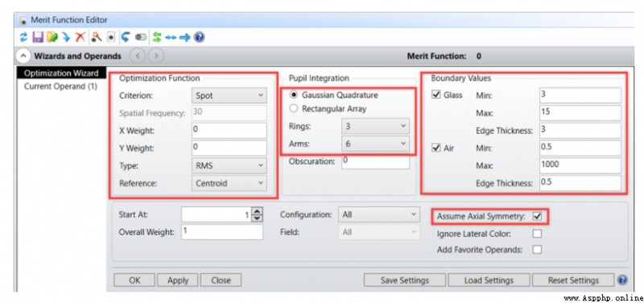Toggle the Assume Axial Symmetry checkbox

point(537,216)
